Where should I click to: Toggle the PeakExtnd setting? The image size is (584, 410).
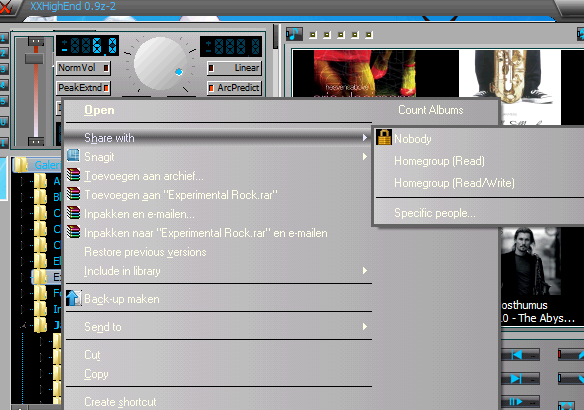83,88
